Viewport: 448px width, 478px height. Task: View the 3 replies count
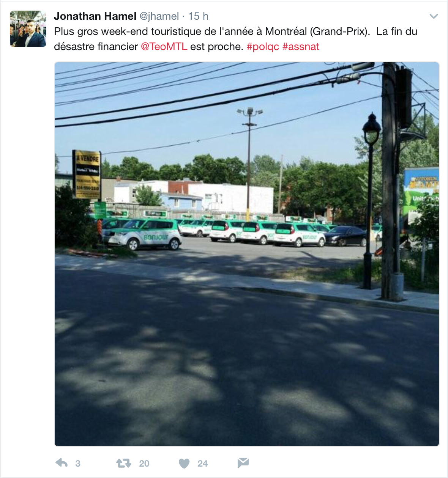(78, 464)
